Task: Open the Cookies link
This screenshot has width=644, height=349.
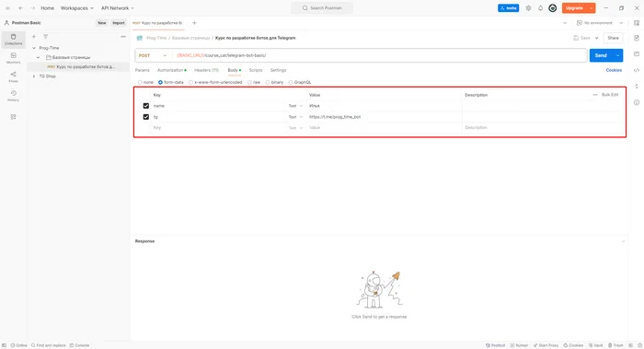Action: pos(614,70)
